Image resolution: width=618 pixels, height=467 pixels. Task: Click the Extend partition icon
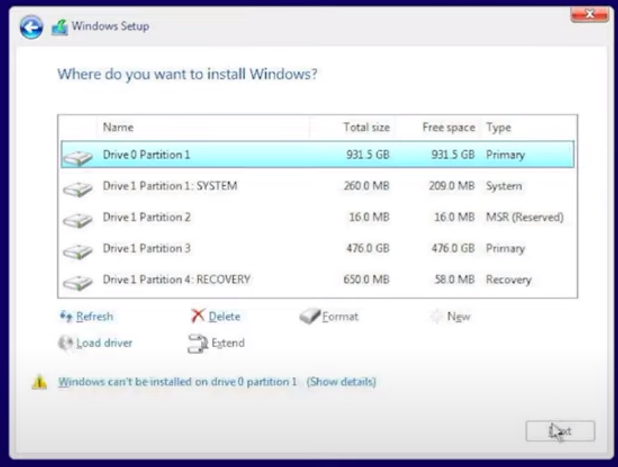(x=198, y=343)
